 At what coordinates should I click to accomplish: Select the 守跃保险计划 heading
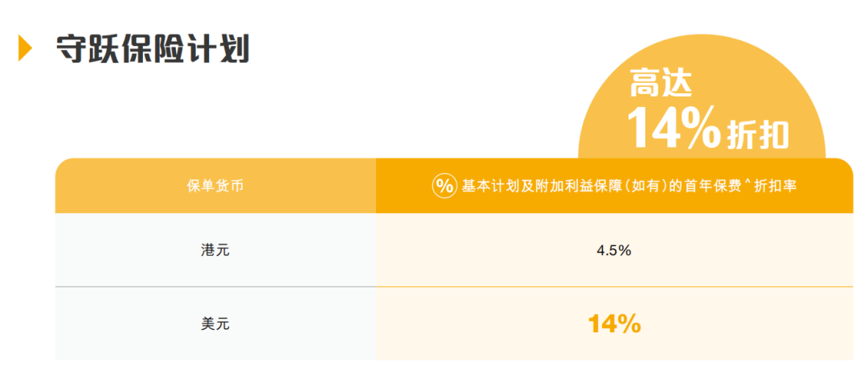pos(152,48)
